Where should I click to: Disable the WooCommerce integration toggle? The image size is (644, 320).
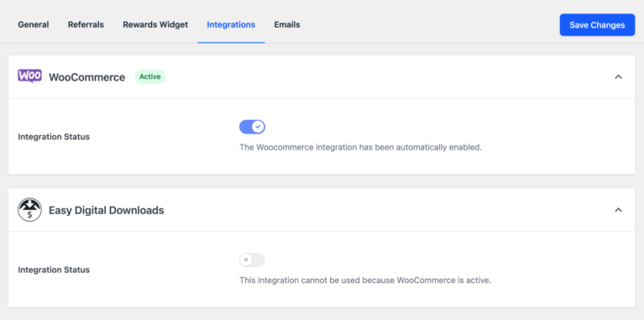[x=252, y=127]
